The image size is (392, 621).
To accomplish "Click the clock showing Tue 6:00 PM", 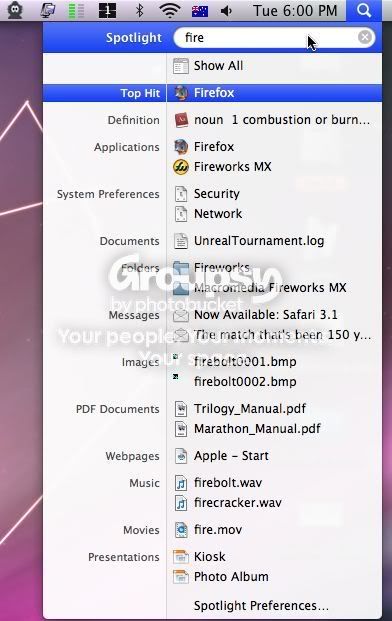I will point(295,11).
